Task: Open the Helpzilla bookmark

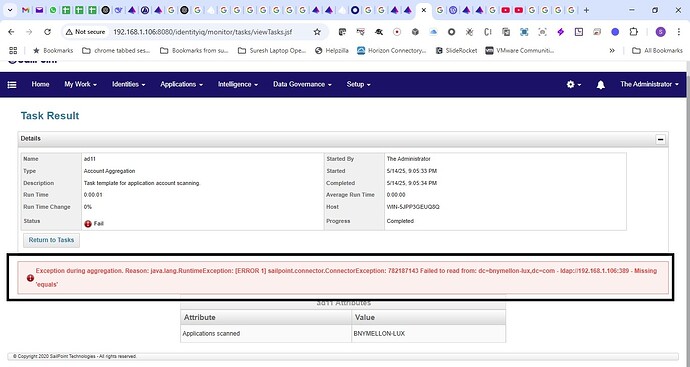Action: (x=332, y=51)
